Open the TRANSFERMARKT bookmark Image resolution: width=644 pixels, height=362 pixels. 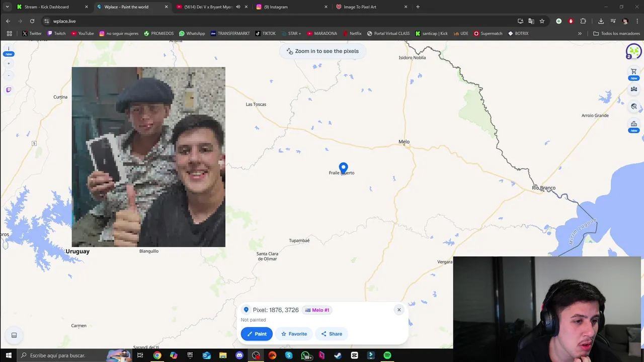coord(230,34)
